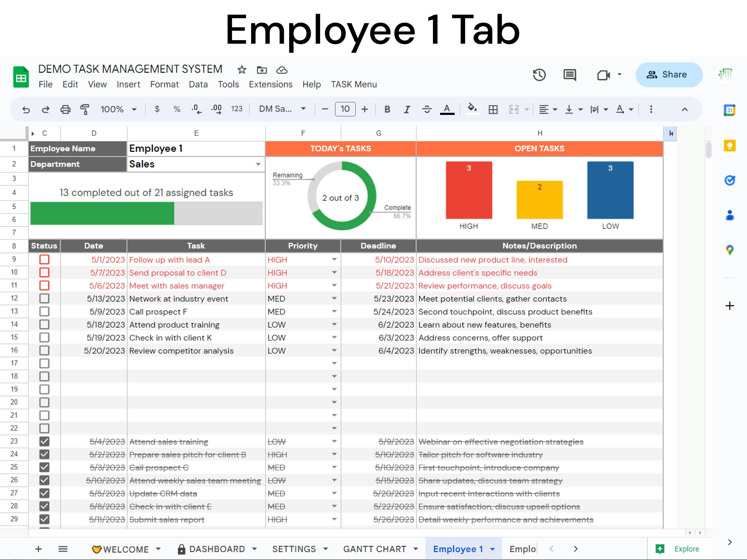Open priority dropdown for Review competitor analysis

point(334,350)
